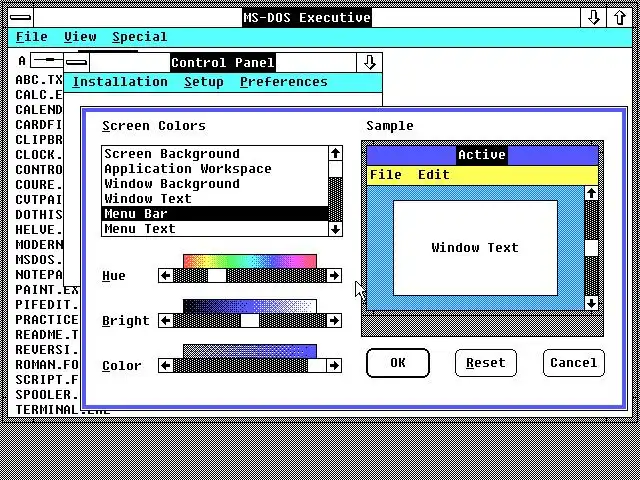Select the PRACTICE file entry
The height and width of the screenshot is (480, 640).
(47, 320)
